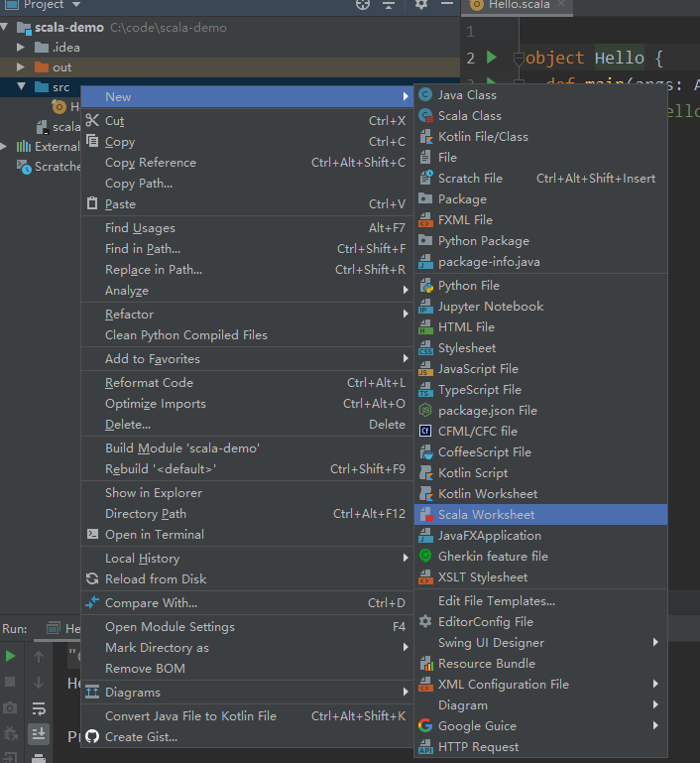Click the Python File icon

(x=425, y=286)
